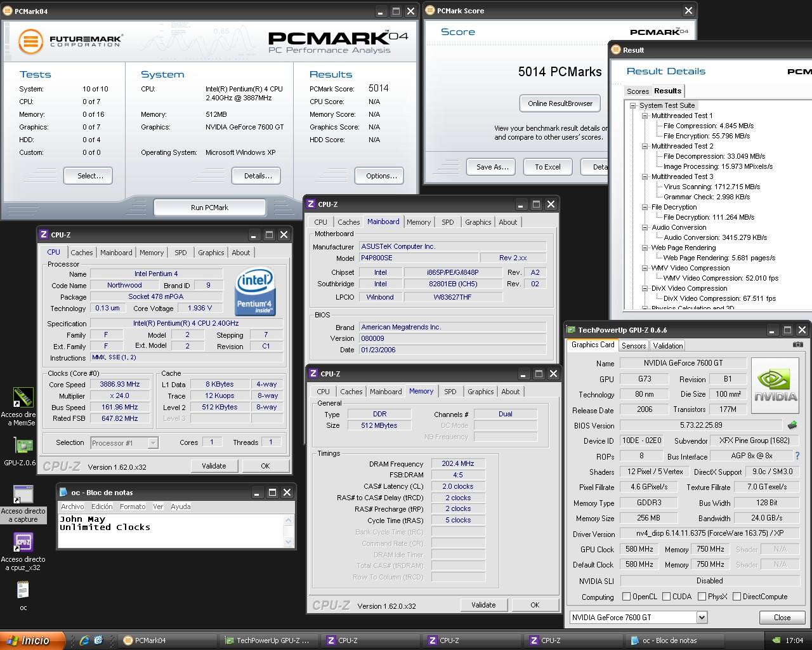Open the Ayuda menu in Notepad
The width and height of the screenshot is (812, 650).
[x=180, y=507]
